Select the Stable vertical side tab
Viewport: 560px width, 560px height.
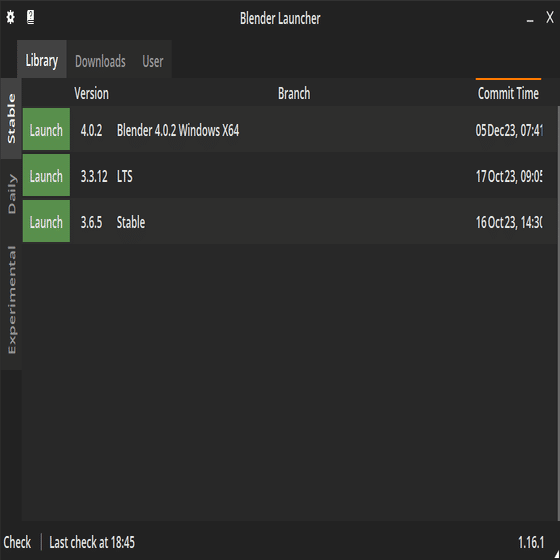[x=11, y=119]
